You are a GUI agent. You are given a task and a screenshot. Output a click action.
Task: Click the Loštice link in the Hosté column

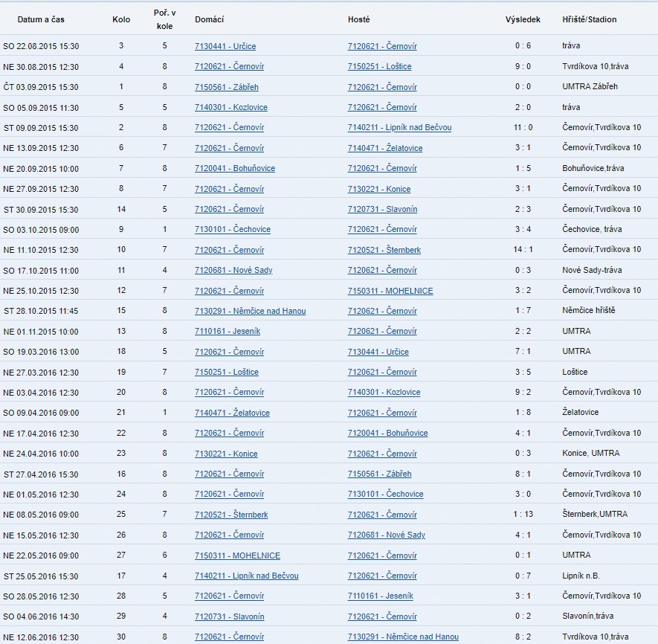coord(379,66)
